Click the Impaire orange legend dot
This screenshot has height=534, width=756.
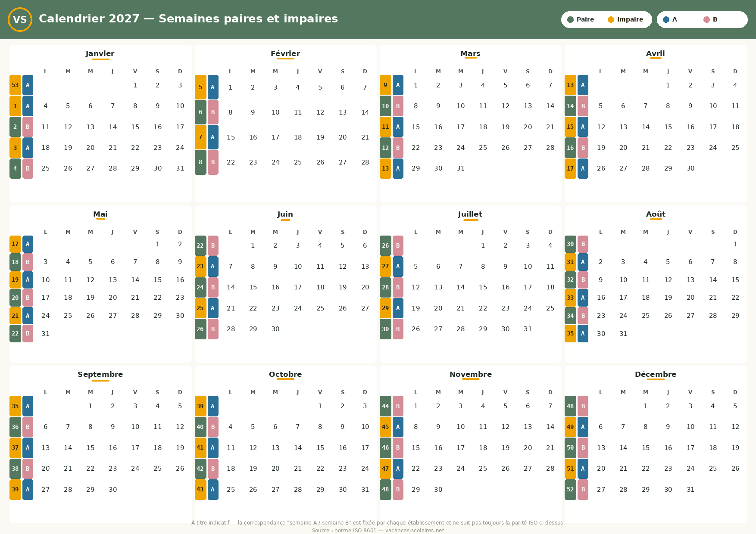pos(611,19)
